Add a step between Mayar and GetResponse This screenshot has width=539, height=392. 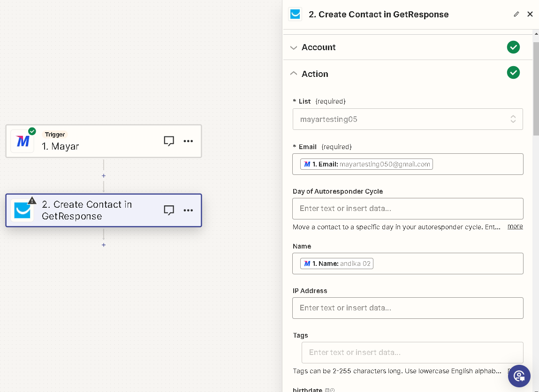[104, 175]
